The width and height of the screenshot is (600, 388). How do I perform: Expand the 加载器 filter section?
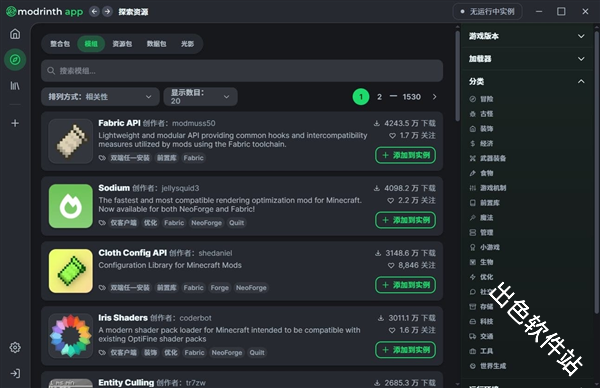[527, 59]
